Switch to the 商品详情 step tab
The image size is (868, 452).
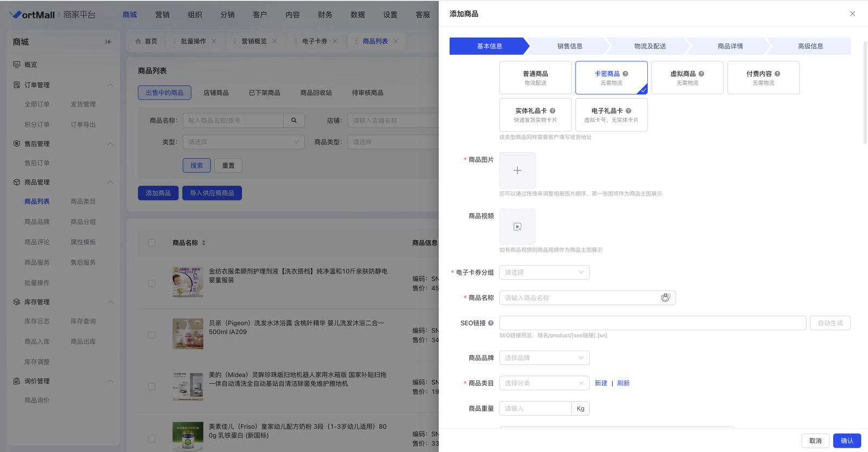(730, 46)
